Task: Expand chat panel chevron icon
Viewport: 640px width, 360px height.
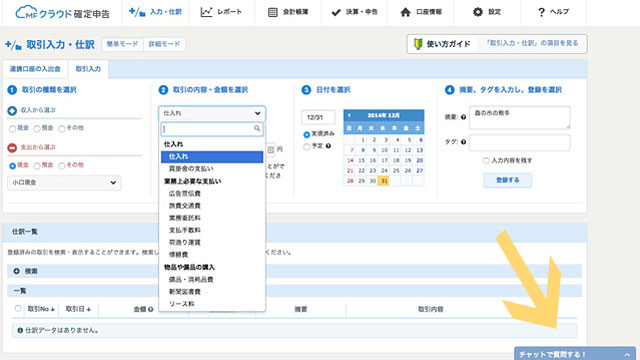Action: pyautogui.click(x=627, y=355)
